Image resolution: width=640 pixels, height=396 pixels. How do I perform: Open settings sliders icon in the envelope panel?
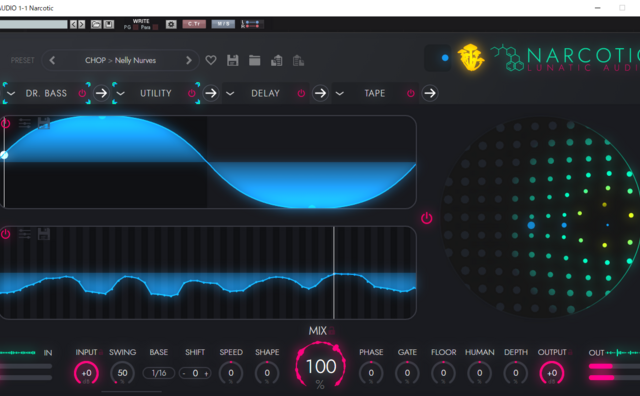[24, 234]
